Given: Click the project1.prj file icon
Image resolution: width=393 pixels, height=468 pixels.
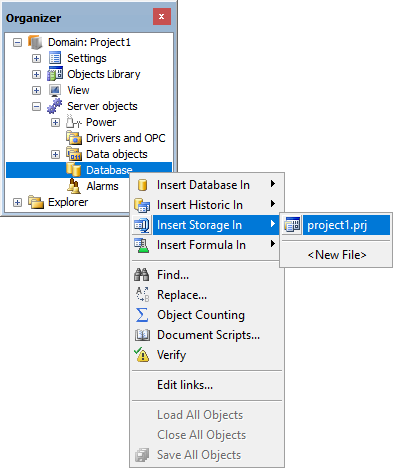Looking at the screenshot, I should (292, 225).
